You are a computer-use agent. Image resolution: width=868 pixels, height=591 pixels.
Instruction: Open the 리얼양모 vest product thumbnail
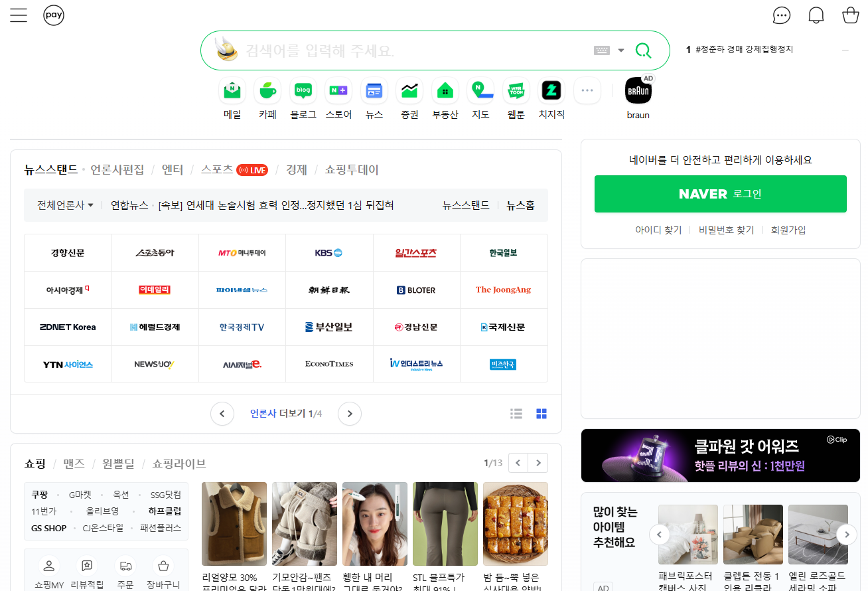coord(234,524)
